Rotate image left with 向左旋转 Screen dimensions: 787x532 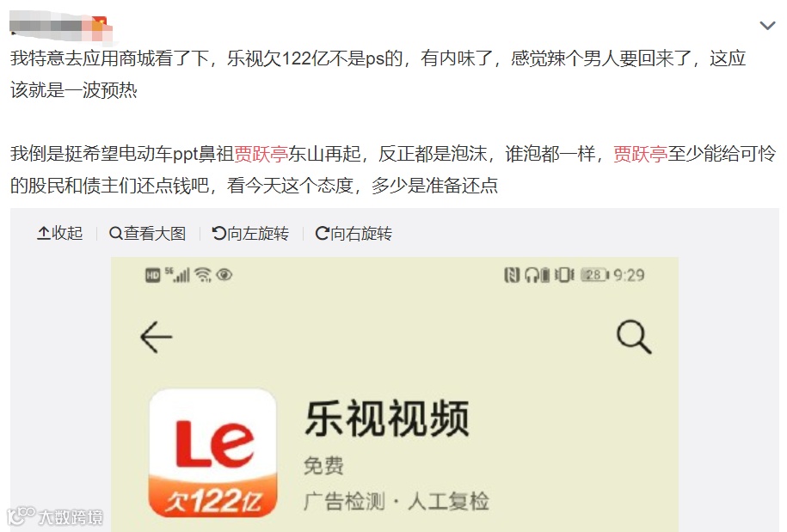250,233
